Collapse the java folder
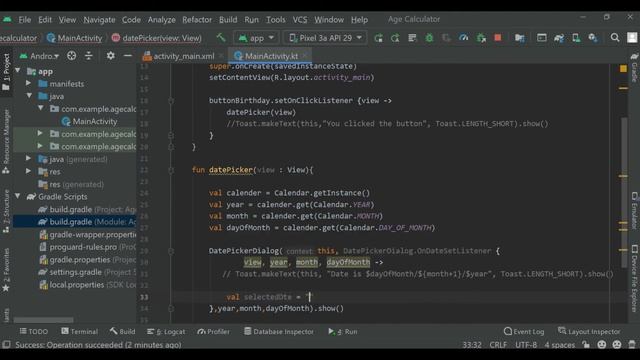The image size is (640, 360). (x=29, y=96)
